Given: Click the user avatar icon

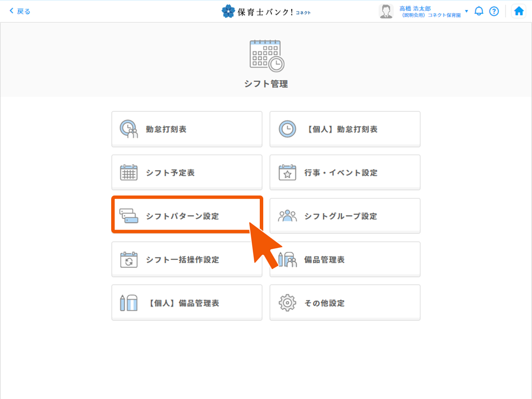Looking at the screenshot, I should [386, 11].
